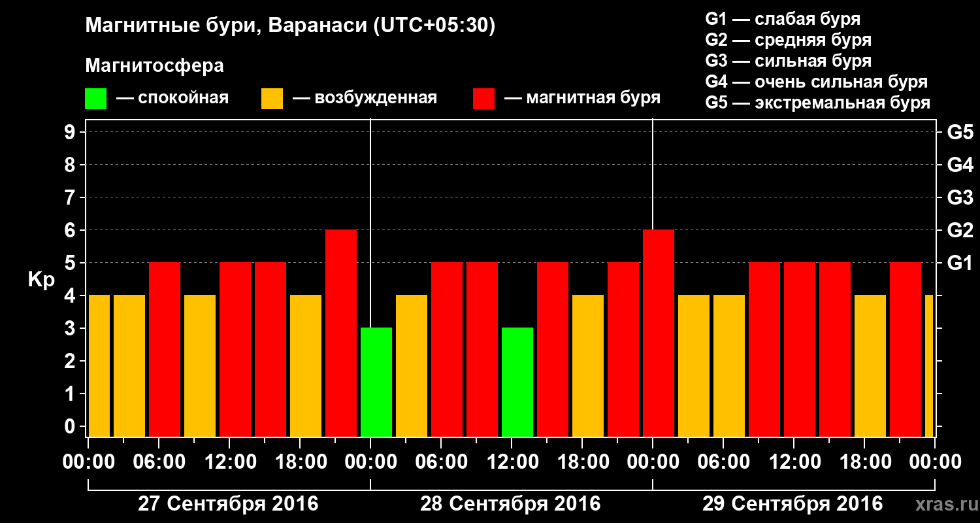Select the red bar above 06:00 on 27 Сентября

(165, 350)
